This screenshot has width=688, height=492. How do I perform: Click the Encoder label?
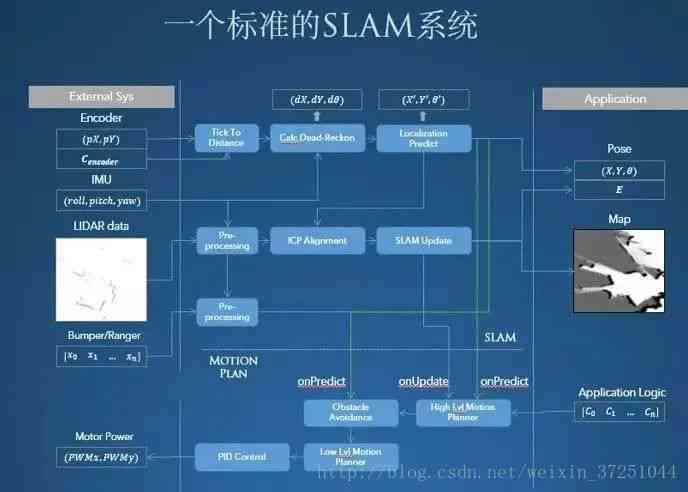101,118
